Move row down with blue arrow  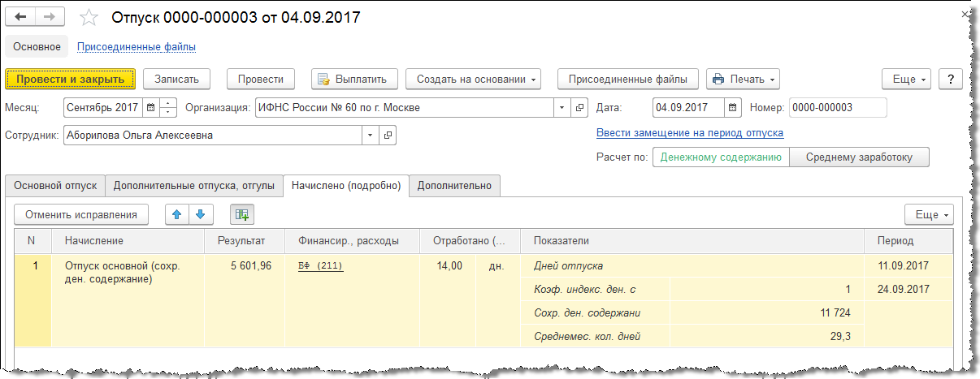200,214
